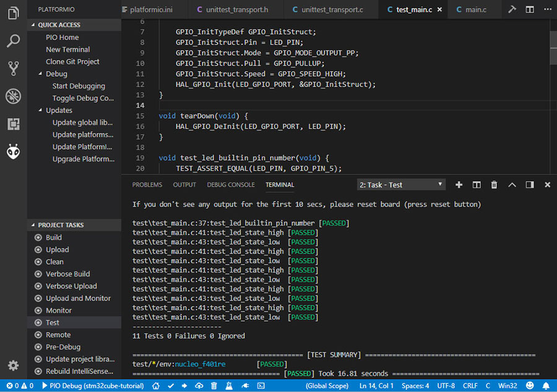
Task: Collapse the Debug group in Quick Access
Action: pyautogui.click(x=40, y=74)
